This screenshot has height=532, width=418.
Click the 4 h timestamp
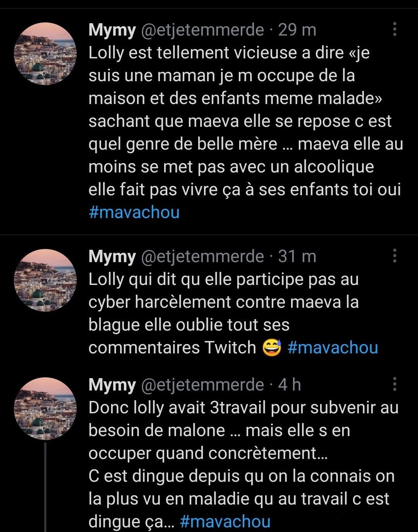point(290,385)
